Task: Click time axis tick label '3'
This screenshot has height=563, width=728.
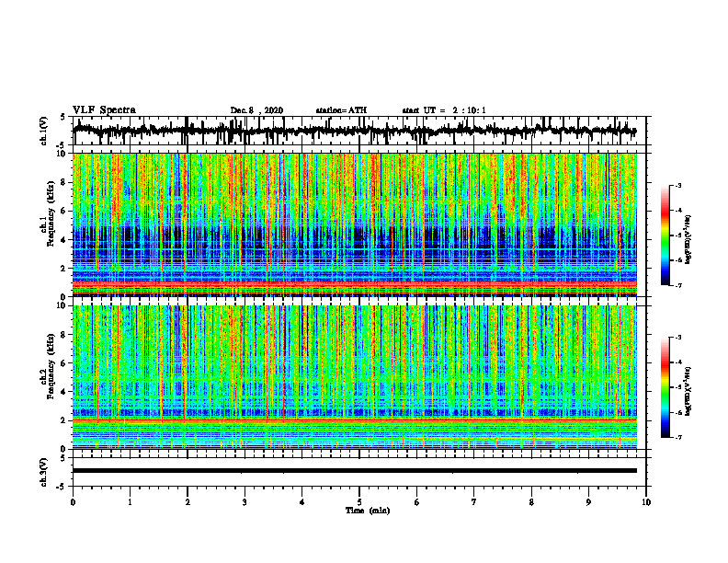Action: pos(245,502)
